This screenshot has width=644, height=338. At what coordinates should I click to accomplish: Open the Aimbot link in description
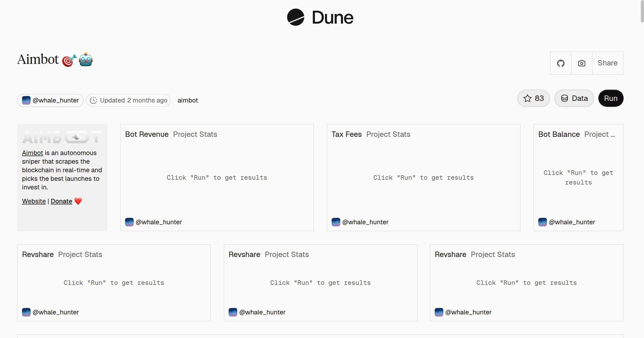32,153
